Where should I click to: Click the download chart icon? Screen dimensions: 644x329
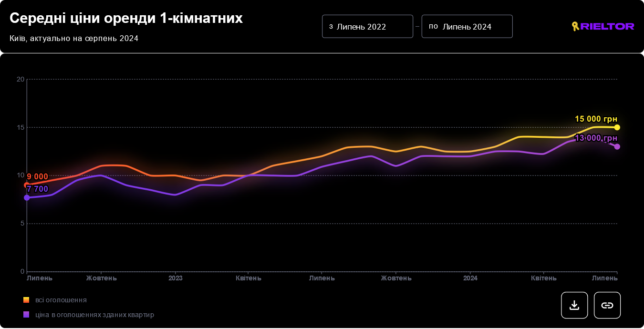(574, 305)
